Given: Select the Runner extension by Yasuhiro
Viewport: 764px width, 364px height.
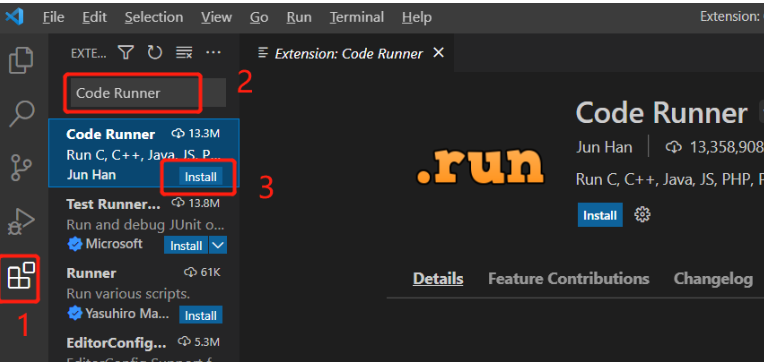Looking at the screenshot, I should [x=144, y=294].
